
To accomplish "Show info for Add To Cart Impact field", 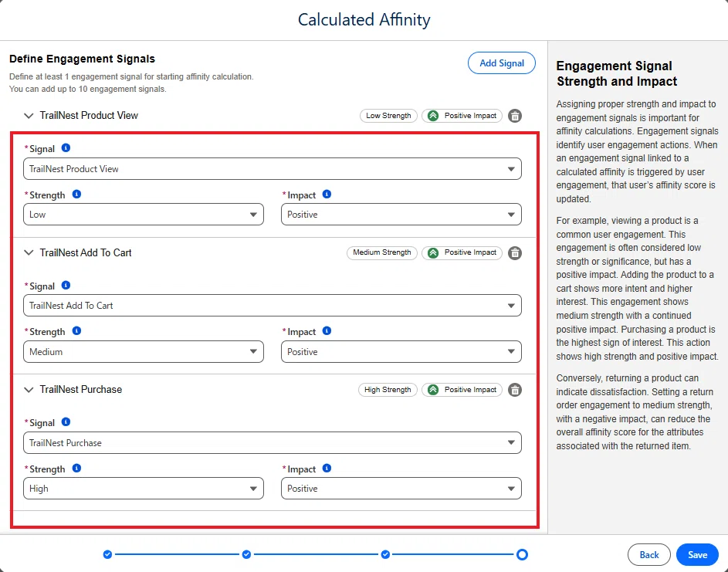I will [x=327, y=331].
